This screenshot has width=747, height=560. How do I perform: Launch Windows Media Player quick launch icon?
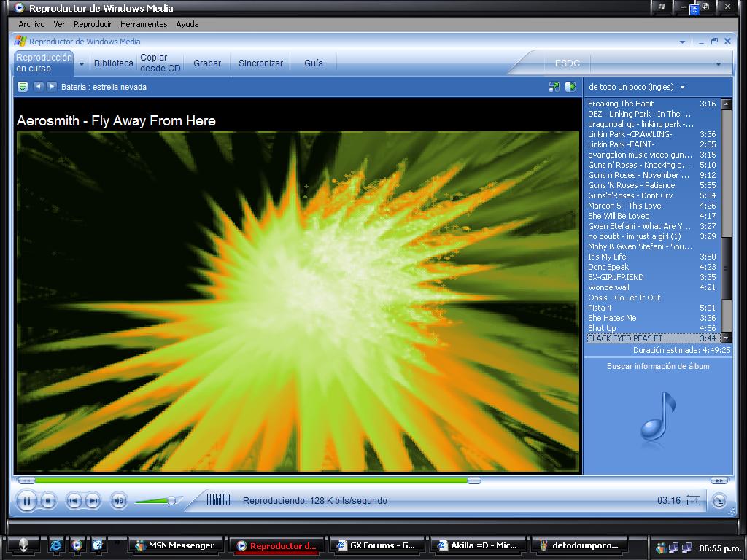tap(76, 545)
